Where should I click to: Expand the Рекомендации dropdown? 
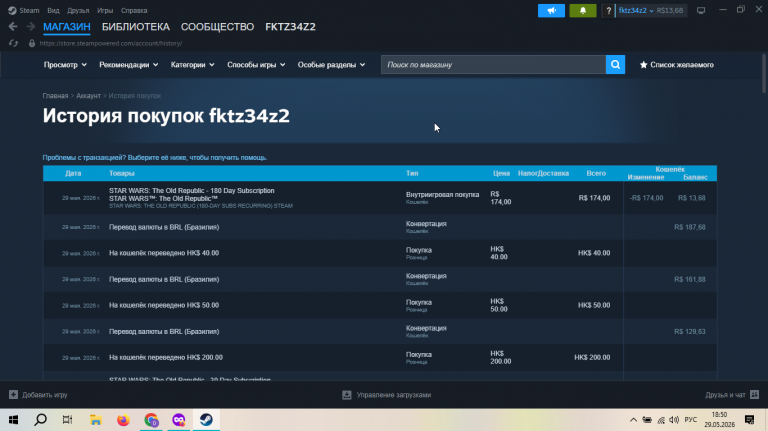(128, 65)
